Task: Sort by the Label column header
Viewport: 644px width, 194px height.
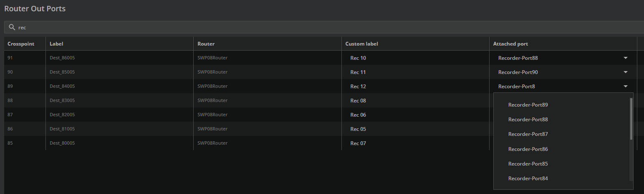Action: click(x=56, y=44)
